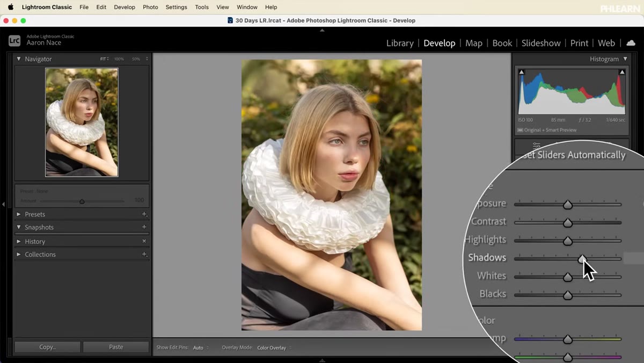Switch to the Library module

(x=400, y=43)
